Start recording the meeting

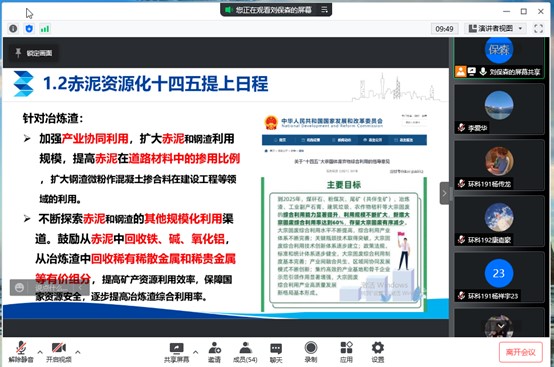click(x=311, y=352)
